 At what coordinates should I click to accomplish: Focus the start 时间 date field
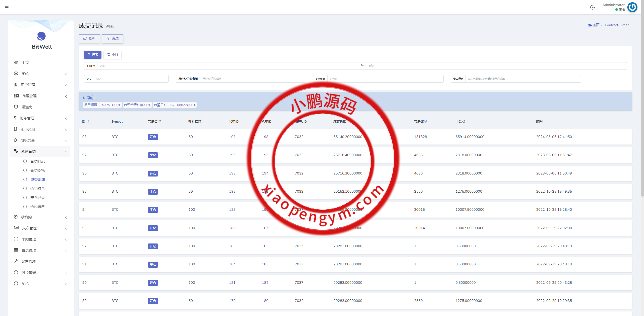(x=228, y=66)
